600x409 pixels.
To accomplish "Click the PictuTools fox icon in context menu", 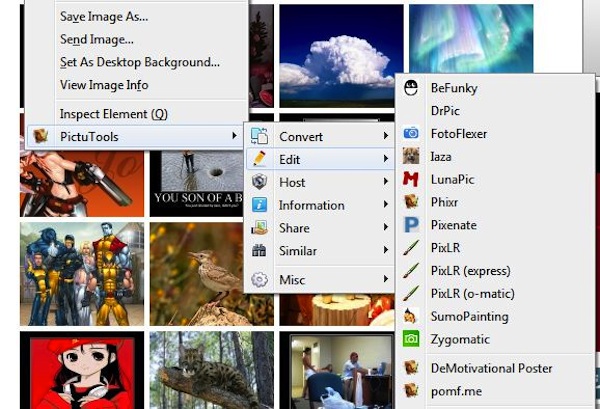I will pyautogui.click(x=40, y=136).
